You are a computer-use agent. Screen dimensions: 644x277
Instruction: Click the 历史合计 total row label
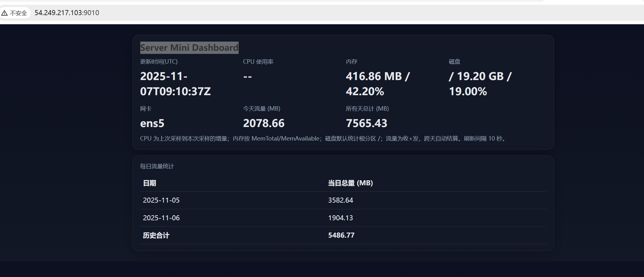click(156, 235)
